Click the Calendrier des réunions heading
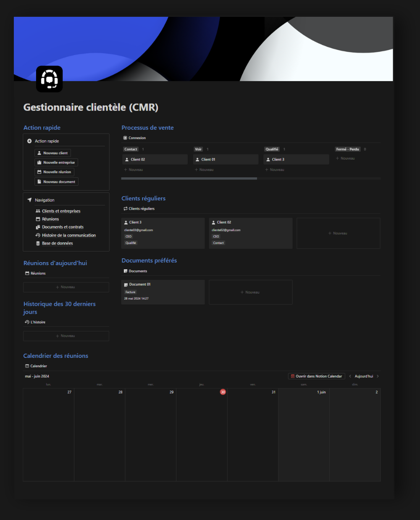Image resolution: width=420 pixels, height=520 pixels. 56,356
